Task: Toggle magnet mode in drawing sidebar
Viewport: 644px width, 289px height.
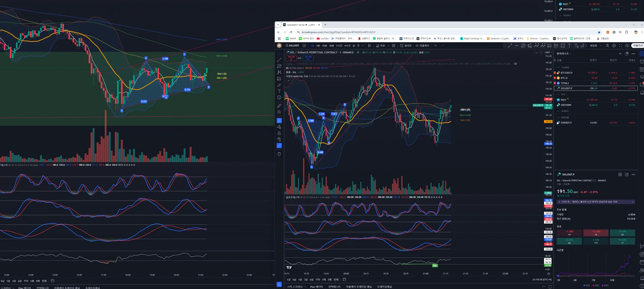Action: [279, 121]
